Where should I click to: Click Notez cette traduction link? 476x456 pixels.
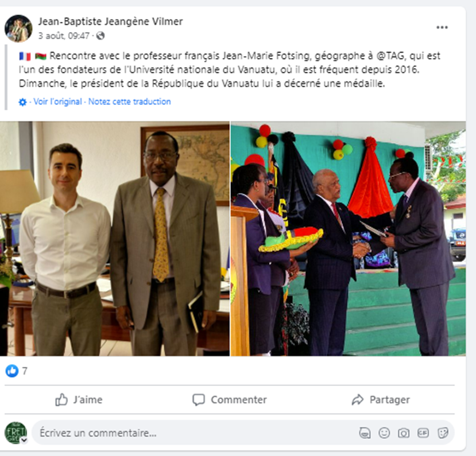[x=130, y=102]
